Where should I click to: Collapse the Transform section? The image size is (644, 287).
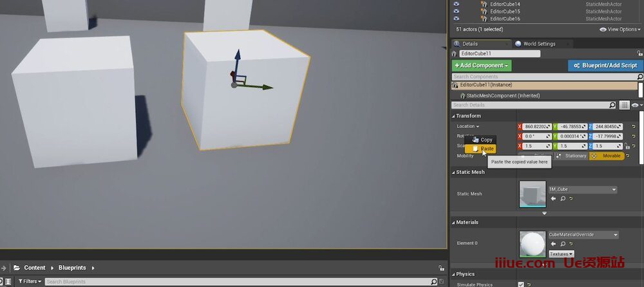453,116
